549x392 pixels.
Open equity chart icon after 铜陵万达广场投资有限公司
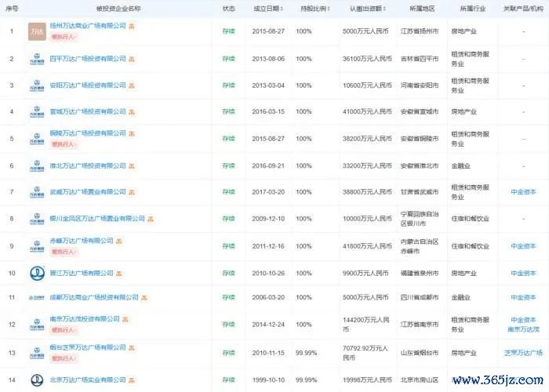[x=132, y=133]
